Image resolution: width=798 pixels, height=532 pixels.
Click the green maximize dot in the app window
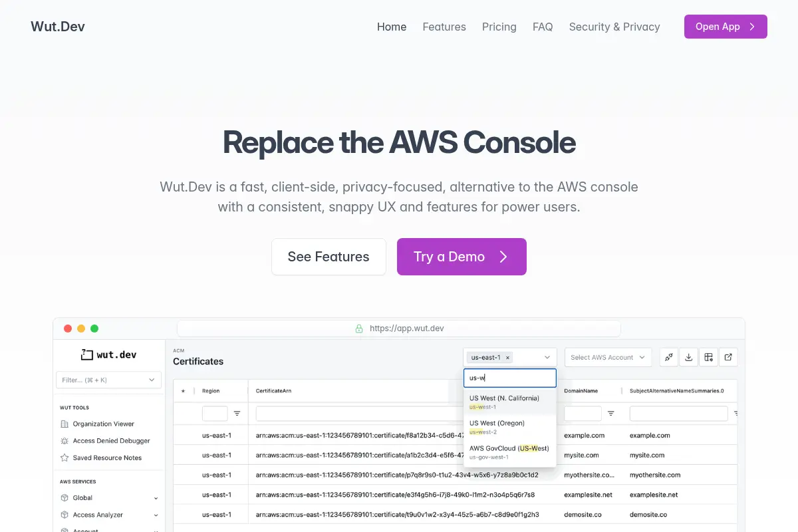(x=94, y=329)
